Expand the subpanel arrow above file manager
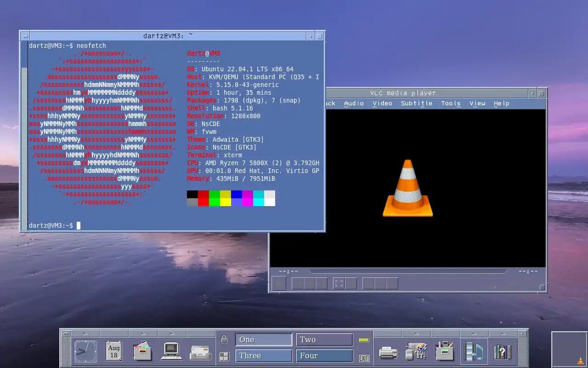This screenshot has height=368, width=588. coord(142,333)
